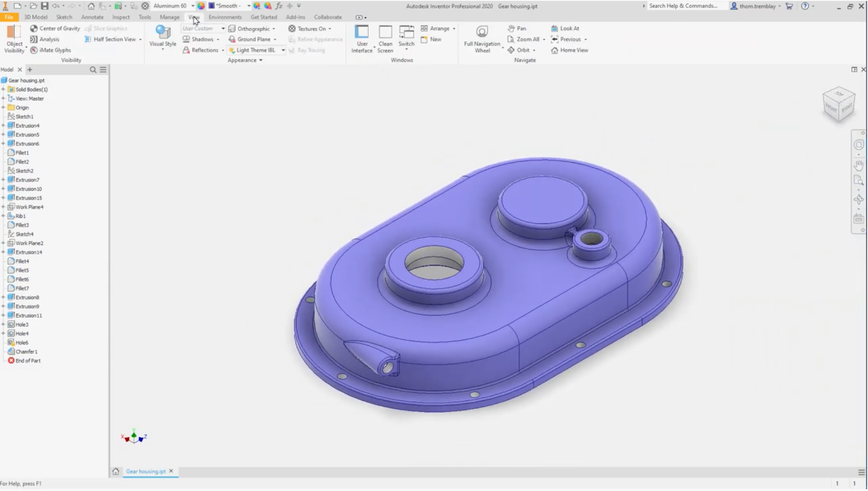Click the Half Section View icon

pyautogui.click(x=88, y=39)
